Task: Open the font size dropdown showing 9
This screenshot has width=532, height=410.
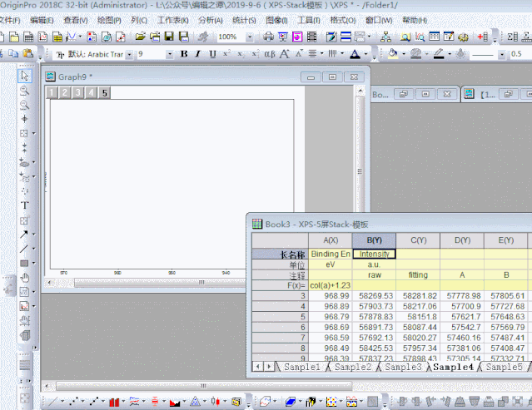Action: click(x=170, y=53)
